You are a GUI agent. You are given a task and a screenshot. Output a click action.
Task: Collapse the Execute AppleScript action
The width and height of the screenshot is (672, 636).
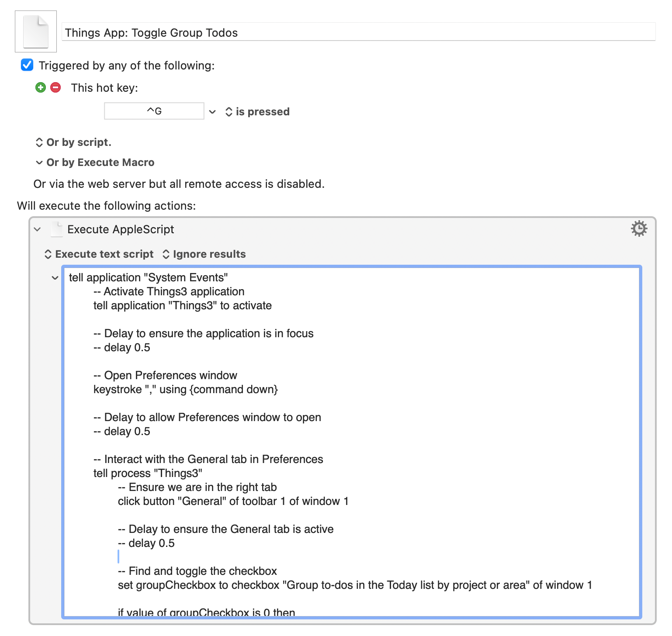pyautogui.click(x=37, y=229)
